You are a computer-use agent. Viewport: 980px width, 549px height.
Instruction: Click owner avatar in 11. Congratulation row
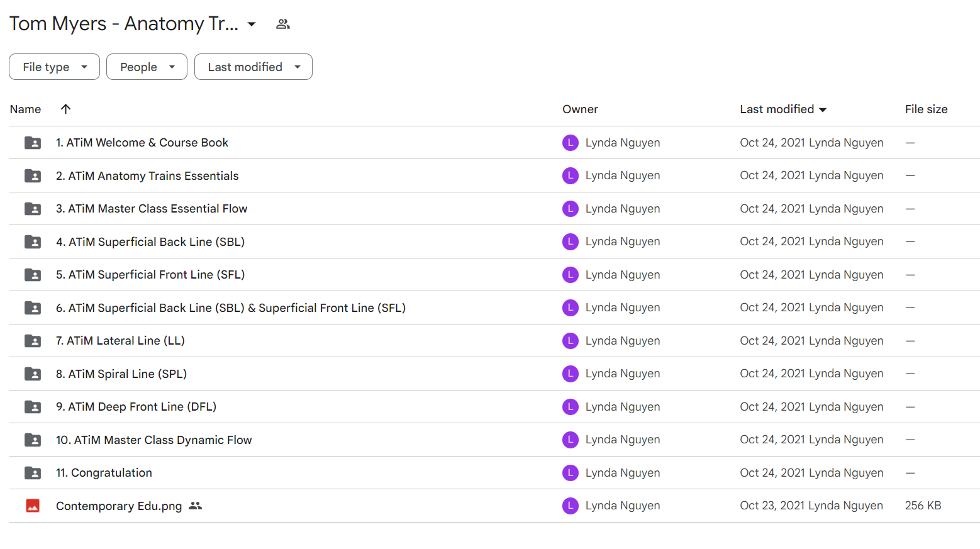(571, 473)
